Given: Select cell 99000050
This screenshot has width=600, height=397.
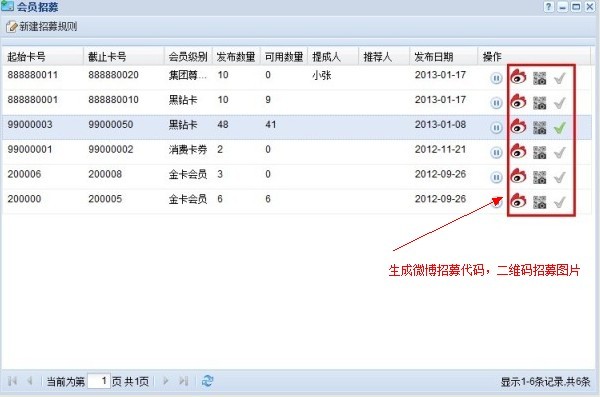Looking at the screenshot, I should (111, 124).
